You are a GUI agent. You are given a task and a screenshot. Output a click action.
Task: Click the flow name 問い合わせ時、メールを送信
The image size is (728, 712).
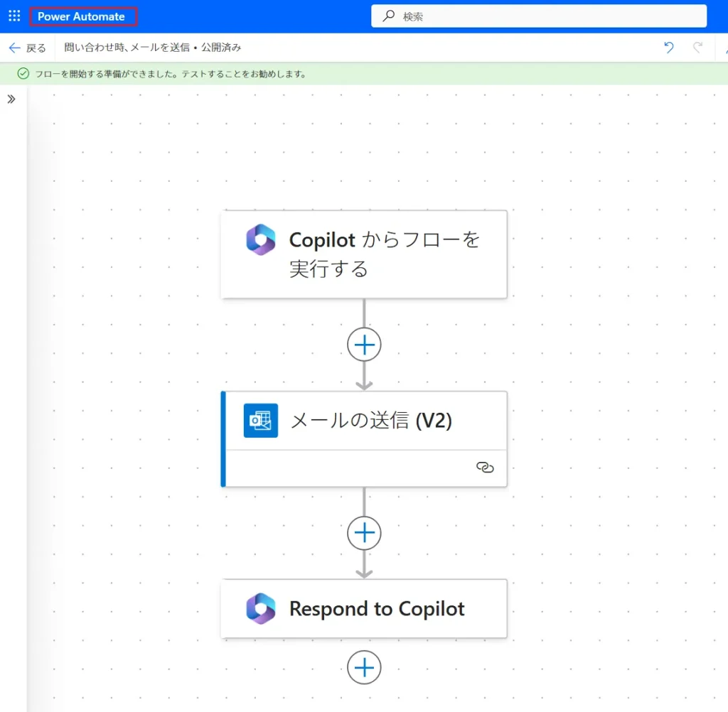128,48
